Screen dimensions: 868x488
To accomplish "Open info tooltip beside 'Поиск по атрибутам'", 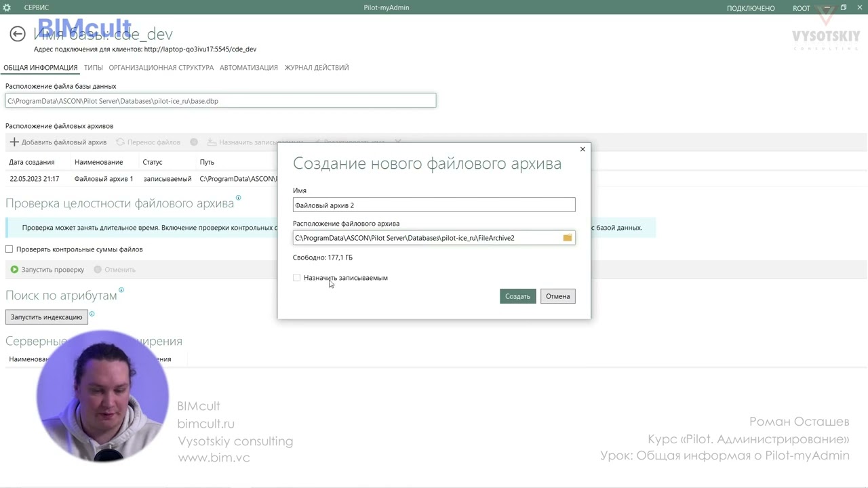I will pos(121,290).
